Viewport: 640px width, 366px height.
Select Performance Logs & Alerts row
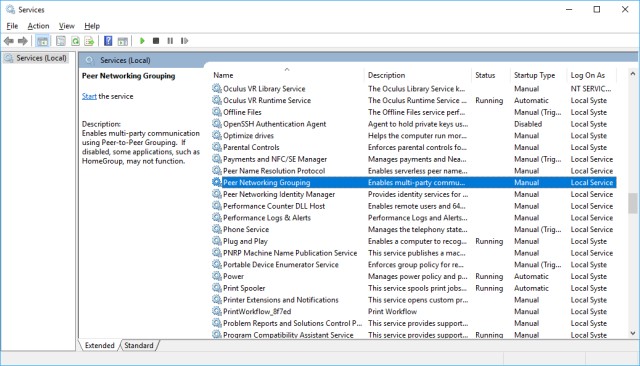(x=413, y=217)
